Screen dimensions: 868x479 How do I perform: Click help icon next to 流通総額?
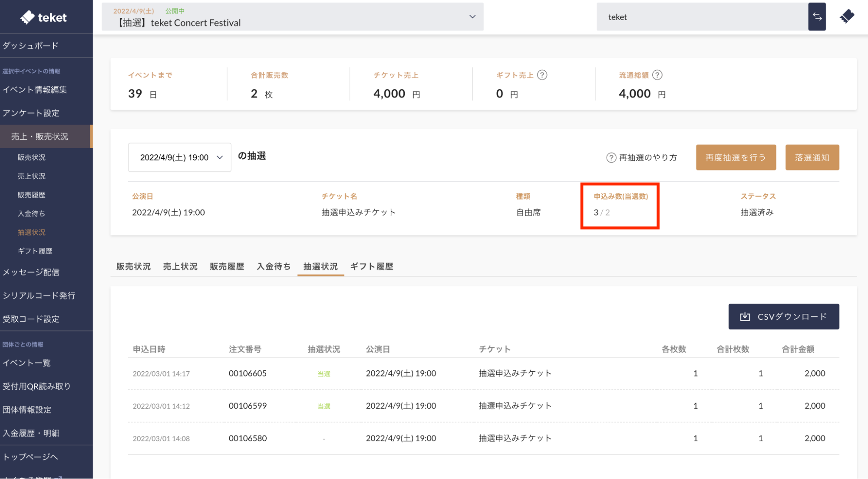coord(657,75)
